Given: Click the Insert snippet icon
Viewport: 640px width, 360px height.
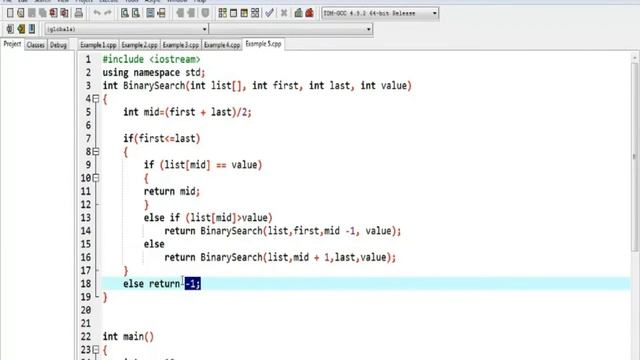Looking at the screenshot, I should pos(10,29).
